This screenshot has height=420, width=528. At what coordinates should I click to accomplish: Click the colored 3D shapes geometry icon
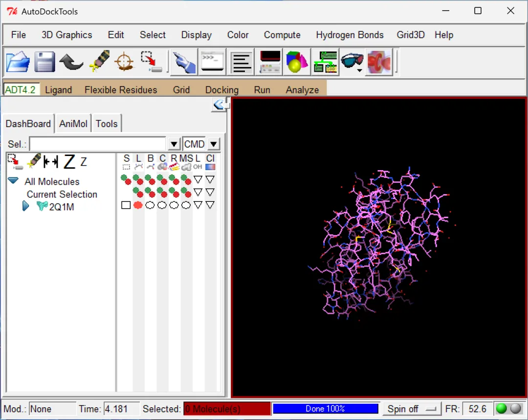[x=297, y=62]
